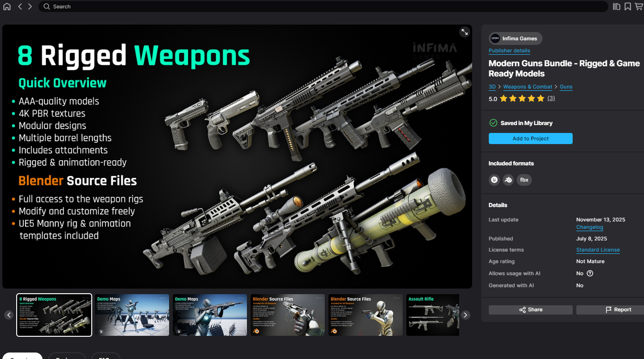The width and height of the screenshot is (644, 359).
Task: Open the Standard License link
Action: (598, 250)
